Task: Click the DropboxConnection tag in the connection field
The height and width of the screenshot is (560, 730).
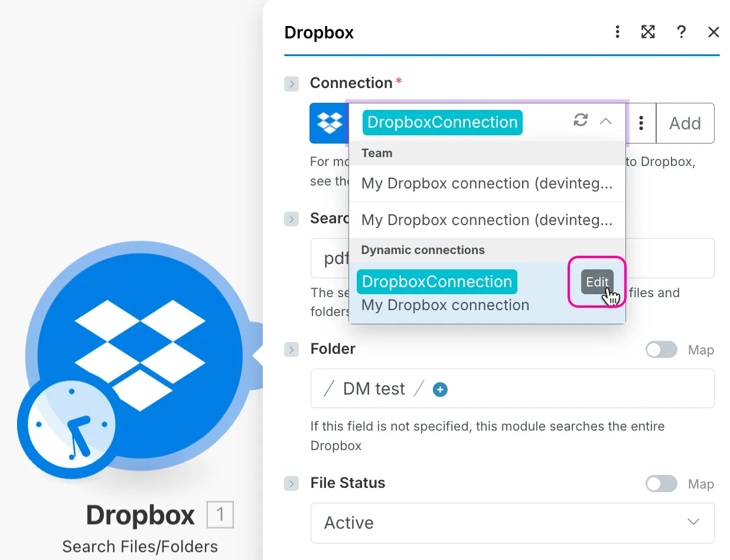Action: click(442, 122)
